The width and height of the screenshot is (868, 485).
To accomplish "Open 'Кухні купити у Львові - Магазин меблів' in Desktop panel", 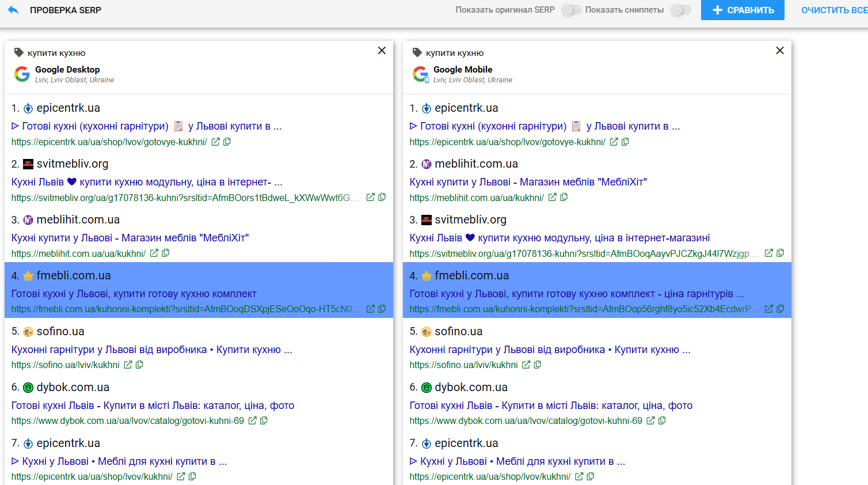I will click(130, 238).
